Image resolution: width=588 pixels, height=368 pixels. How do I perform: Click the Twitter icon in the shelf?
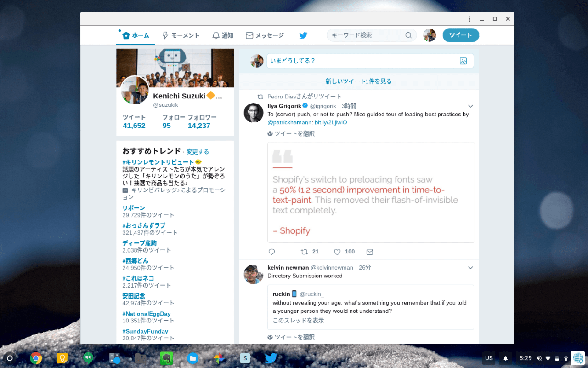[x=271, y=358]
